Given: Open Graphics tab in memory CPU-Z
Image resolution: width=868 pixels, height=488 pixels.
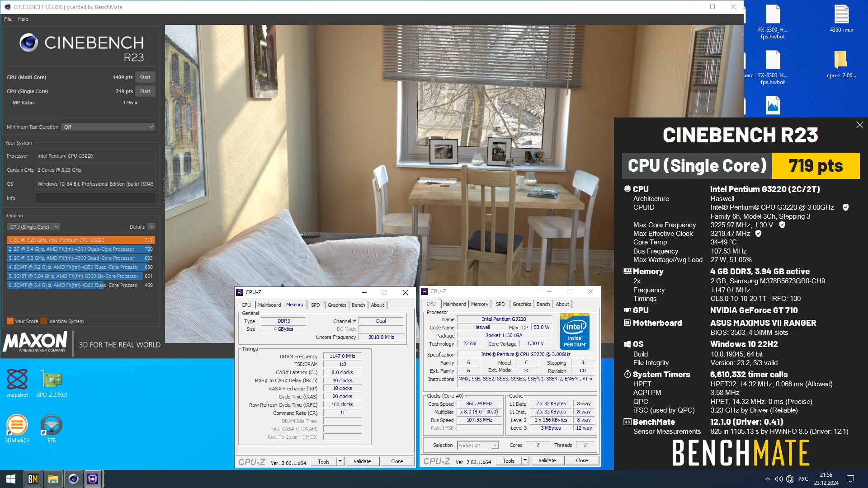Looking at the screenshot, I should point(337,305).
